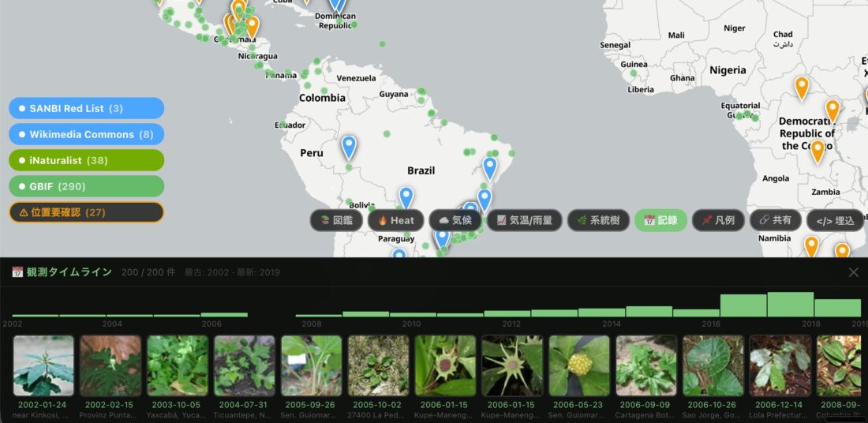Open the 2006-05-23 observation photo

(579, 365)
